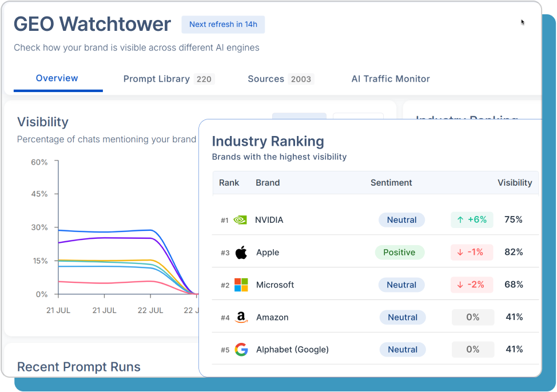Click the GEO Watchtower title
The width and height of the screenshot is (557, 392).
(93, 24)
